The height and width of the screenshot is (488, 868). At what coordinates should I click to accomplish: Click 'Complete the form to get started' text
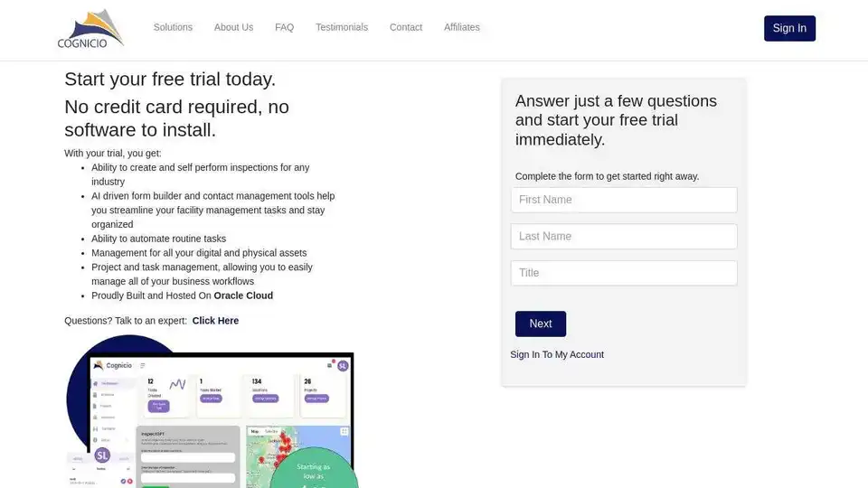click(x=607, y=176)
